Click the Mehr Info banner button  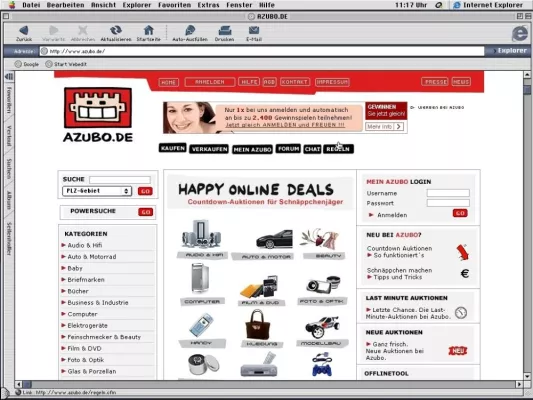[x=384, y=126]
